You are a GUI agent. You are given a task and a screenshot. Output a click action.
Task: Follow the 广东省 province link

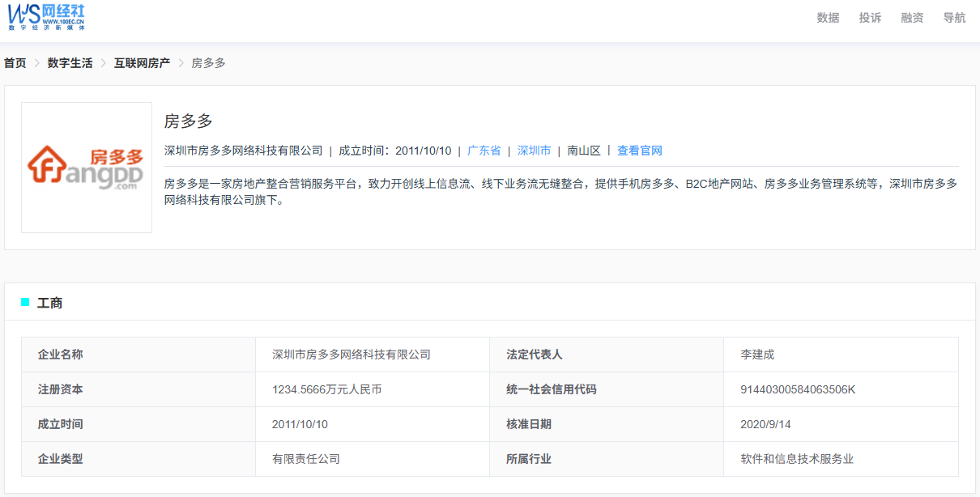[484, 151]
